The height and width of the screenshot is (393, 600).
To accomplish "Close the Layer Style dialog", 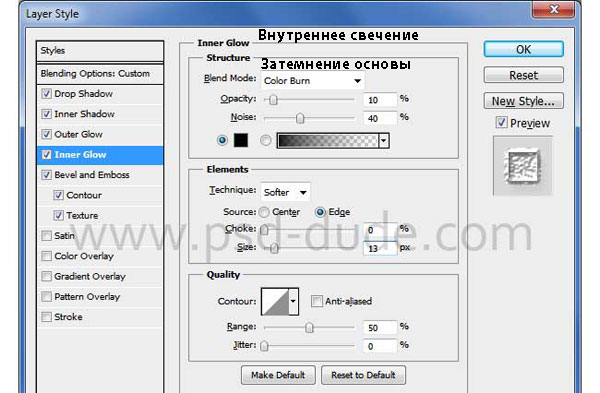I will (x=553, y=9).
